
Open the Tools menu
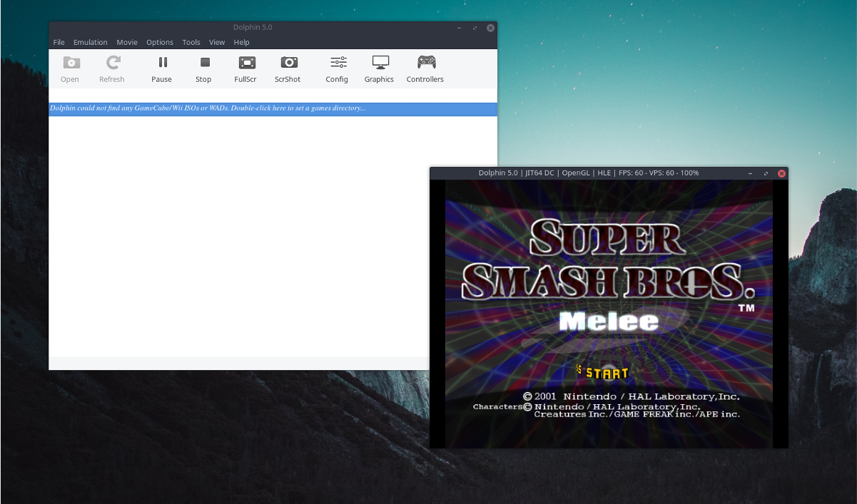pos(191,42)
